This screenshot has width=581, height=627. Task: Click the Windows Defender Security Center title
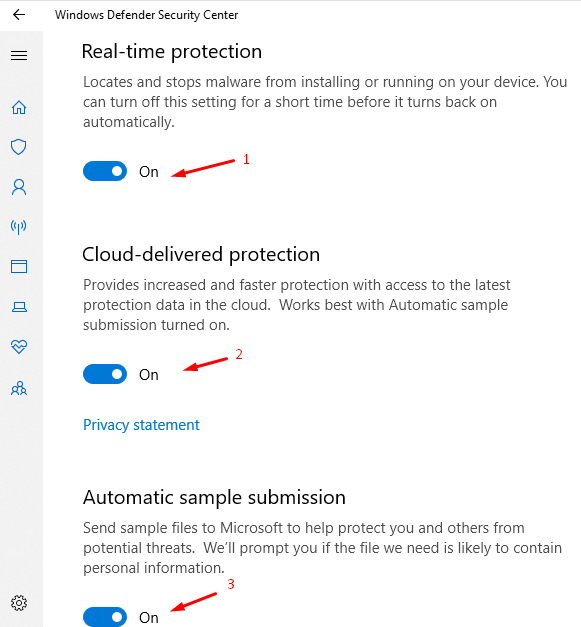[x=146, y=15]
